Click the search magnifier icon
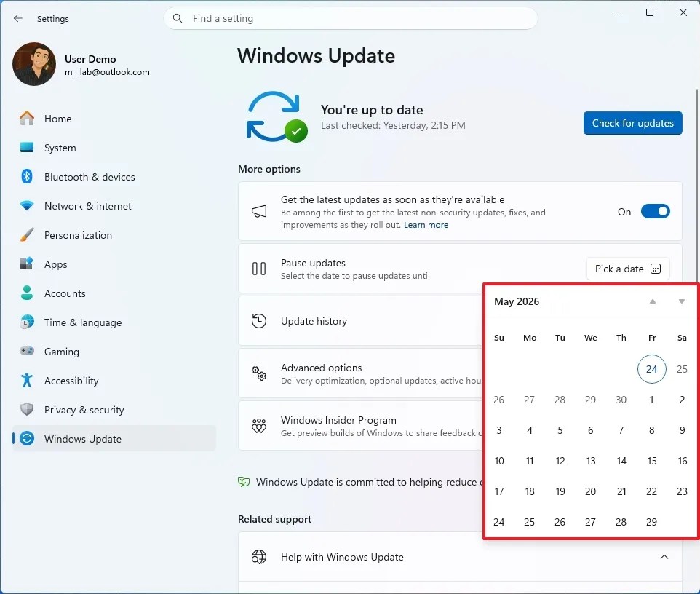 (178, 18)
